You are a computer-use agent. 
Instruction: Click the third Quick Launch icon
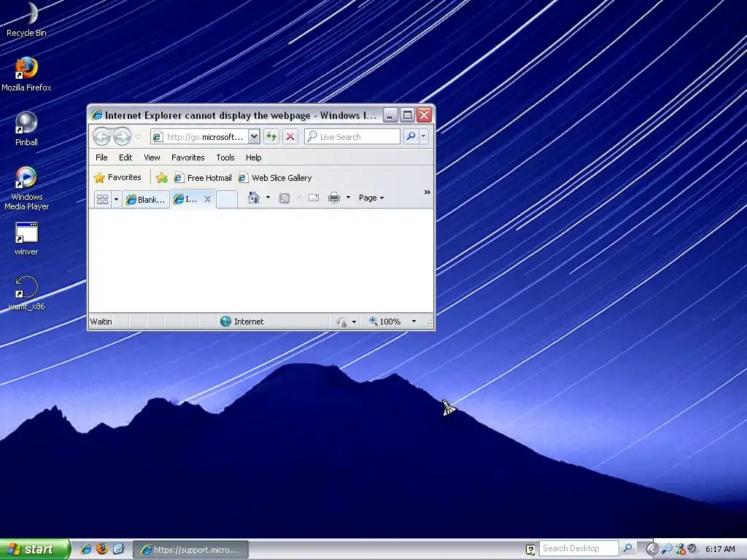point(118,549)
